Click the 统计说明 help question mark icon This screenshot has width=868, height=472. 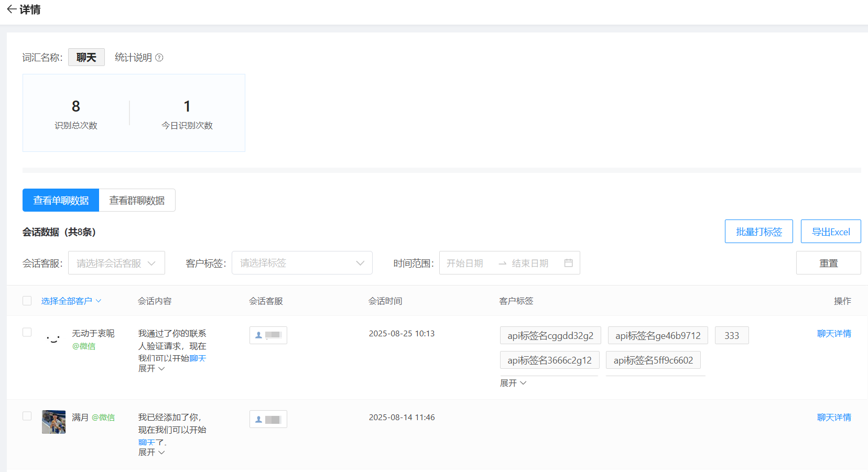tap(159, 58)
